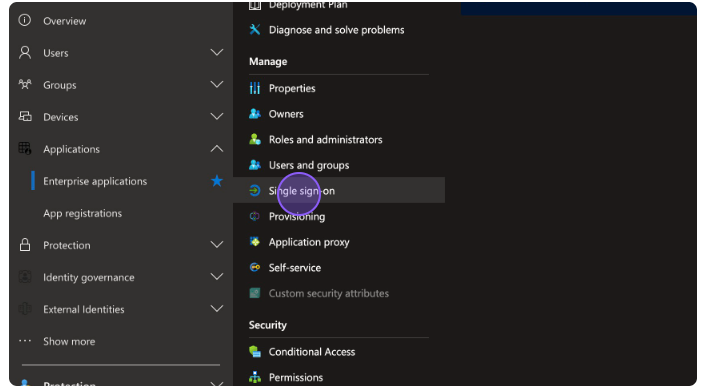Open the Overview page
The image size is (707, 392).
point(64,21)
